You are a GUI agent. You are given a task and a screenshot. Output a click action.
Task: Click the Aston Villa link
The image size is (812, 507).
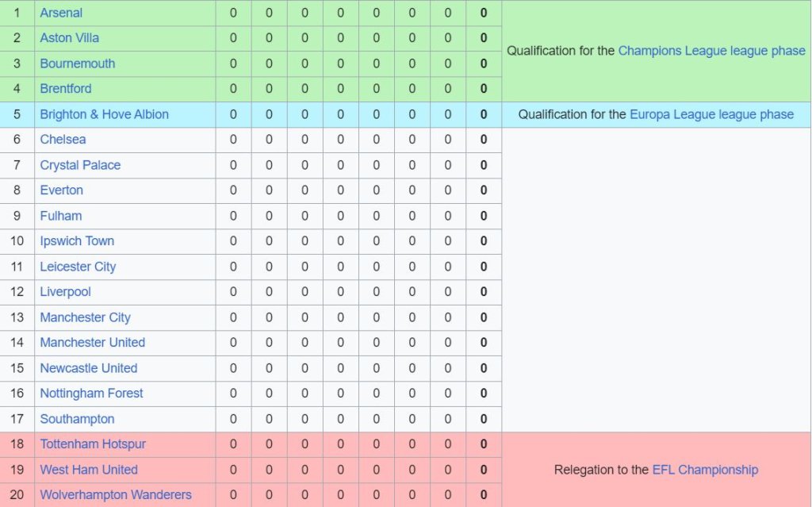tap(70, 38)
